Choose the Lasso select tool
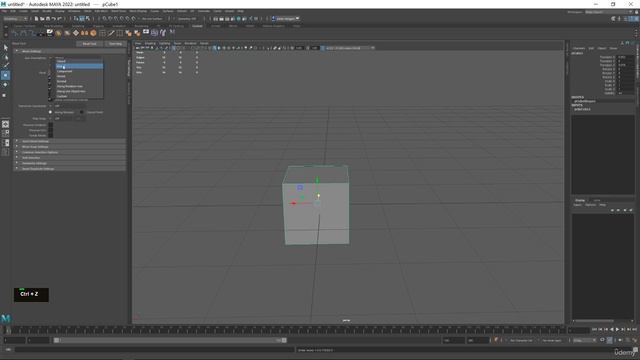640x360 pixels. pos(6,57)
